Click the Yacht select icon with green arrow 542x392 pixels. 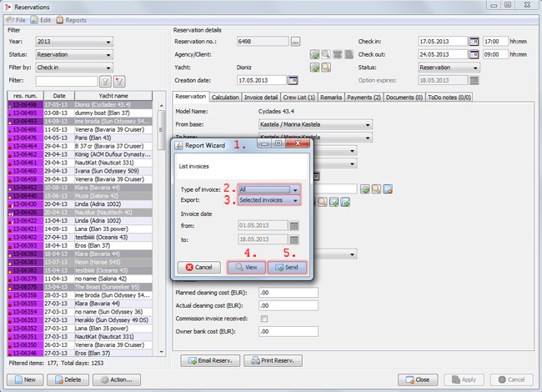pos(314,68)
